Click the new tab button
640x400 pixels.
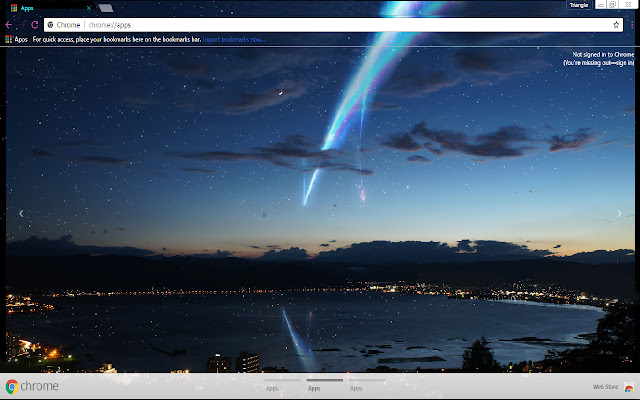105,7
